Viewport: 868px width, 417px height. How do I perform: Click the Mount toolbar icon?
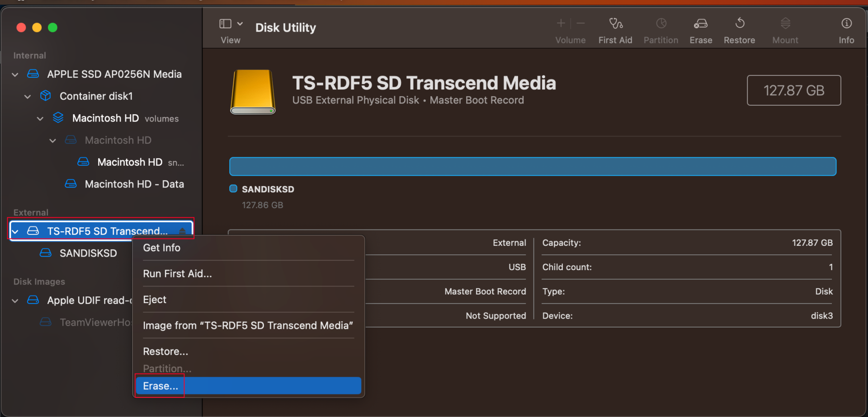[785, 23]
